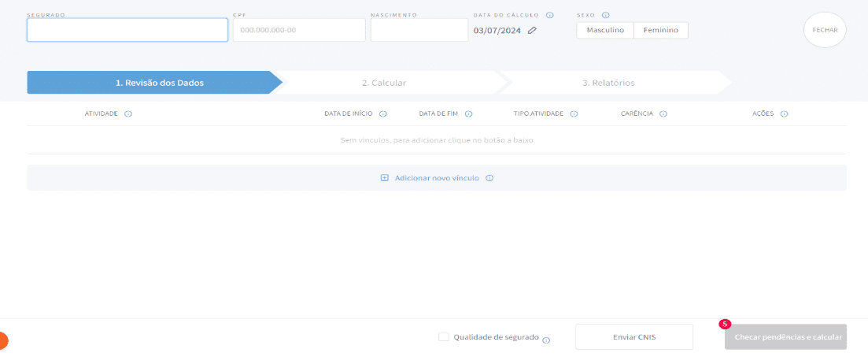Click the Enviar CNIS button
Image resolution: width=868 pixels, height=364 pixels.
[x=633, y=337]
